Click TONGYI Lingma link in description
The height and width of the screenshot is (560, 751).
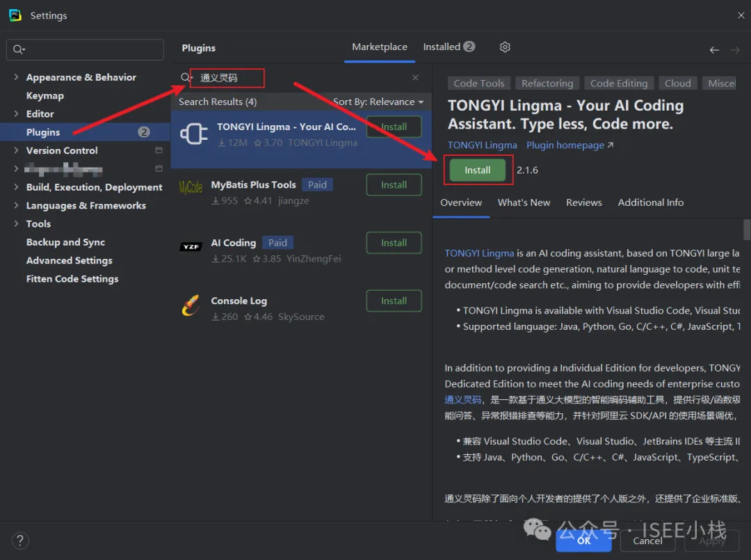479,253
